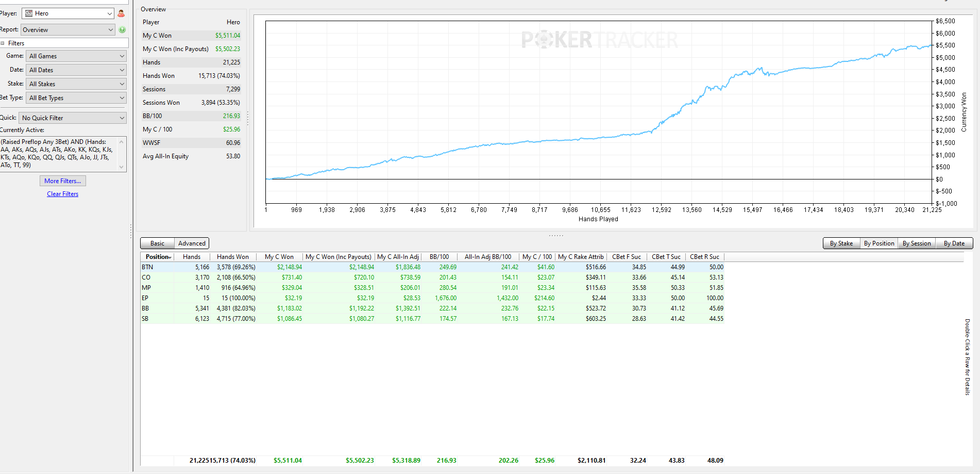Viewport: 980px width, 474px height.
Task: Click the down arrow in the Currently Active filter box
Action: [x=122, y=167]
